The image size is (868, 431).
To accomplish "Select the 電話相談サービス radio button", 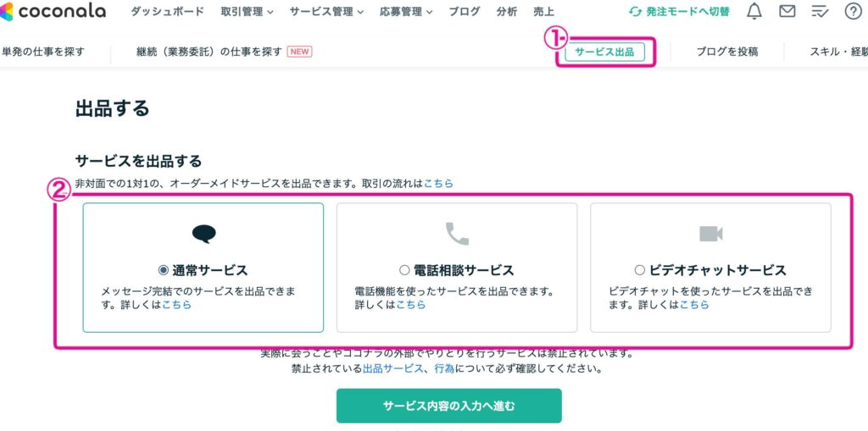I will [403, 271].
